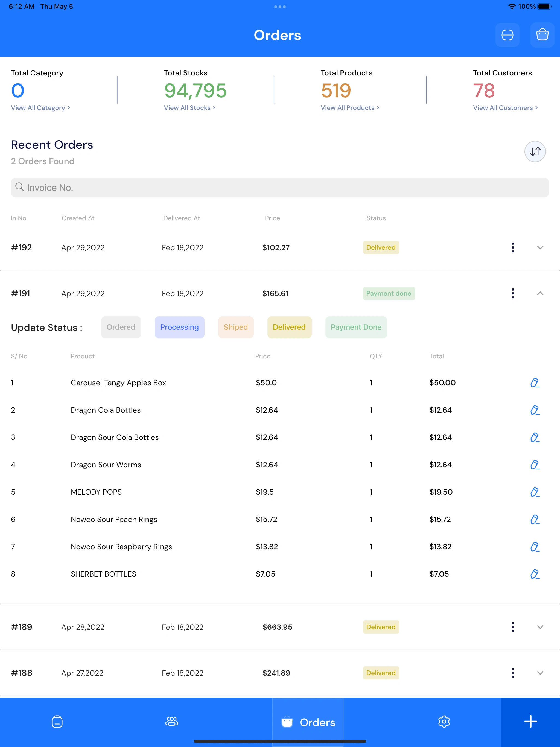Edit the Carousel Tangy Apples Box item
This screenshot has width=560, height=747.
534,383
